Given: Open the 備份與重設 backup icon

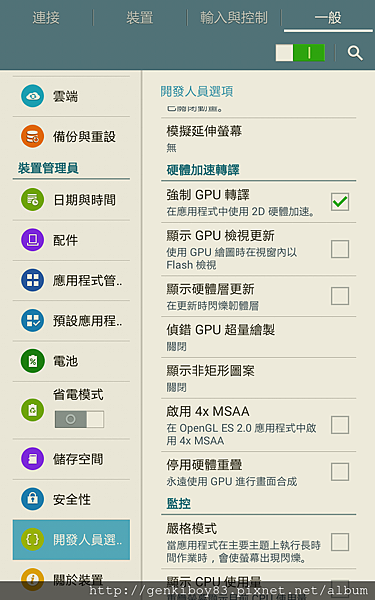Looking at the screenshot, I should point(33,136).
